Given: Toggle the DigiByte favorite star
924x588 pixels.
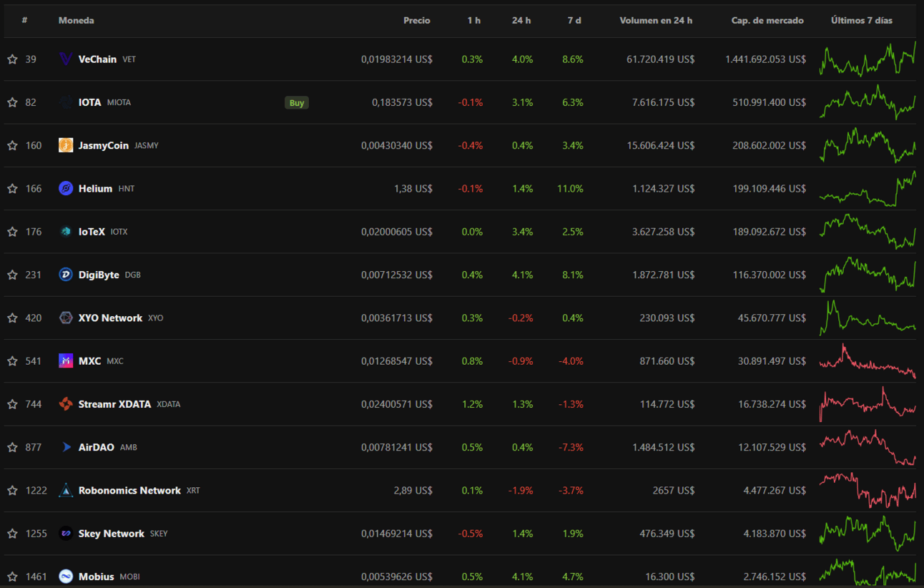Looking at the screenshot, I should click(12, 275).
